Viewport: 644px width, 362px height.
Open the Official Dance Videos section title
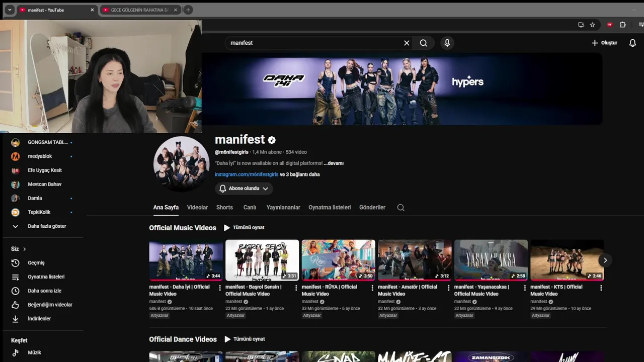(x=183, y=339)
